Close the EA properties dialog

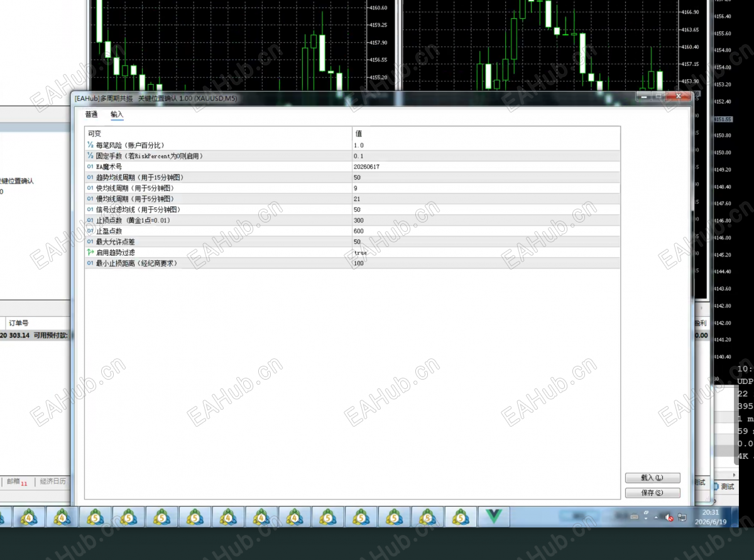679,97
